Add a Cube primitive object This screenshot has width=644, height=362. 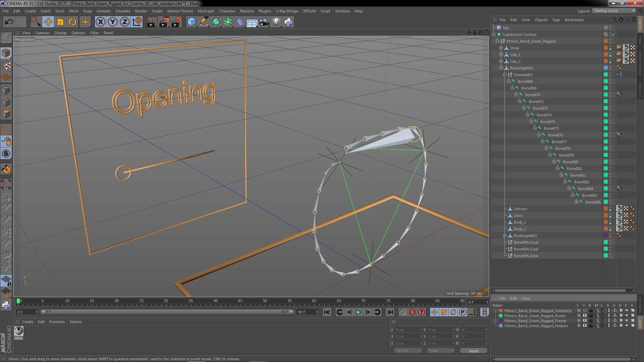coord(192,22)
